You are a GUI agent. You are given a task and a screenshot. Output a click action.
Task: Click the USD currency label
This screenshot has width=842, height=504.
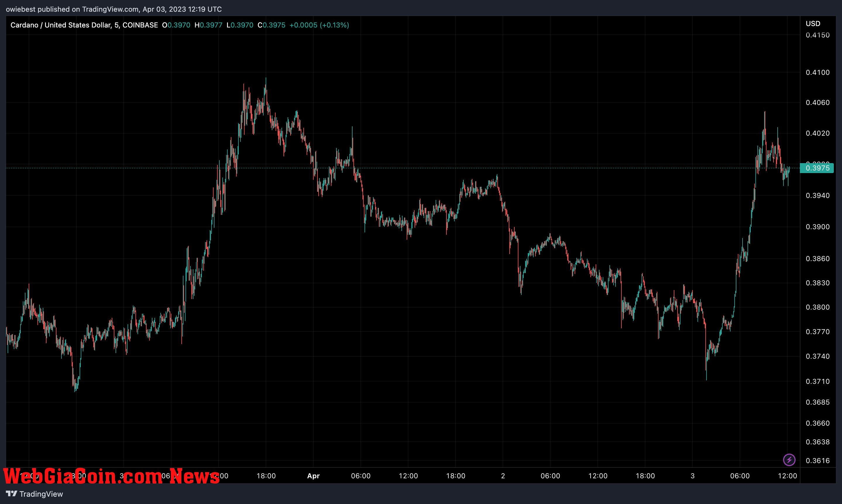813,23
